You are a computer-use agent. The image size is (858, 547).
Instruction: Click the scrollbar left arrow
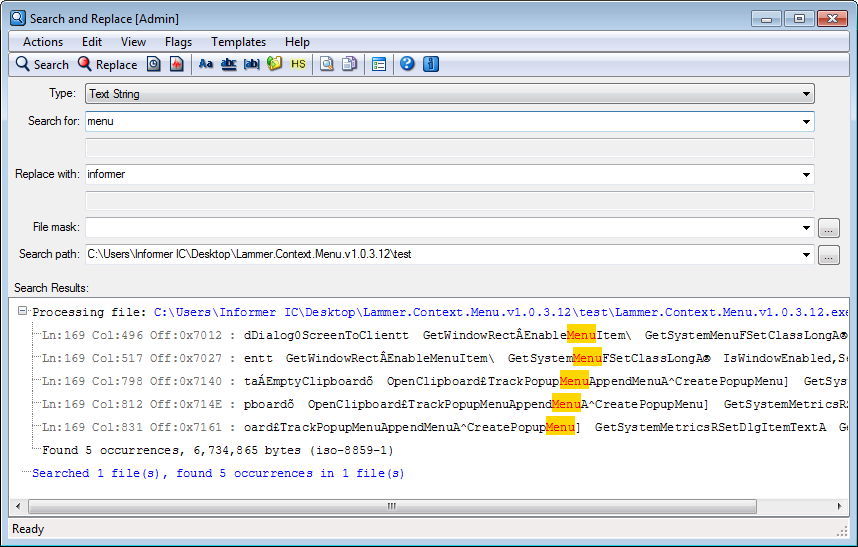[18, 507]
